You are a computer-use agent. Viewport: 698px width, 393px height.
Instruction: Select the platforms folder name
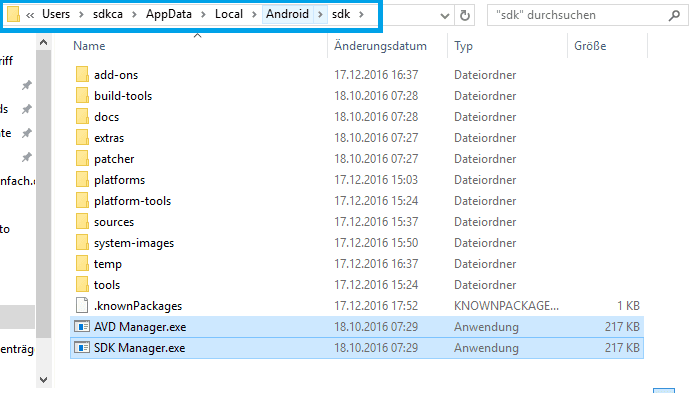119,180
